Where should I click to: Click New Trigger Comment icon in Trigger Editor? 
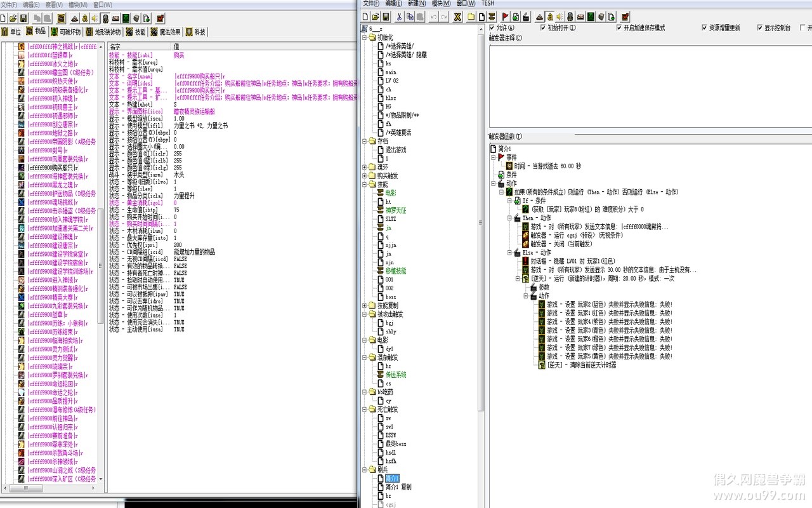coord(490,17)
